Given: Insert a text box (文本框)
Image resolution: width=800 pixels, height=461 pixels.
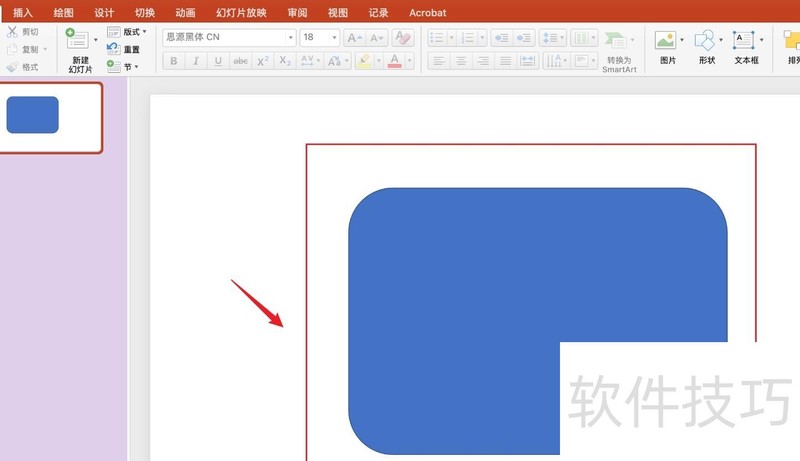Looking at the screenshot, I should (x=743, y=40).
